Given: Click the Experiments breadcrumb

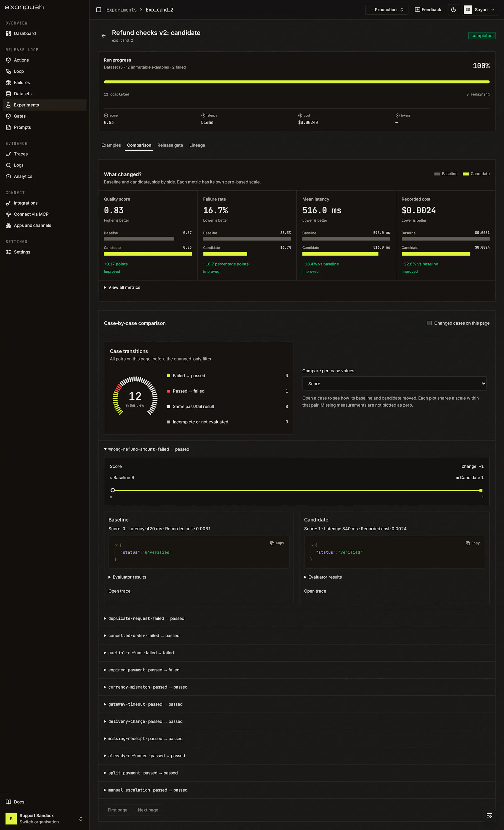Looking at the screenshot, I should click(122, 10).
